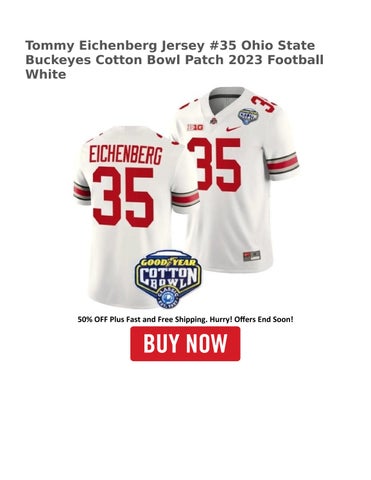Viewport: 371px width, 480px height.
Task: Click the striped right sleeve of the front jersey
Action: click(x=283, y=165)
